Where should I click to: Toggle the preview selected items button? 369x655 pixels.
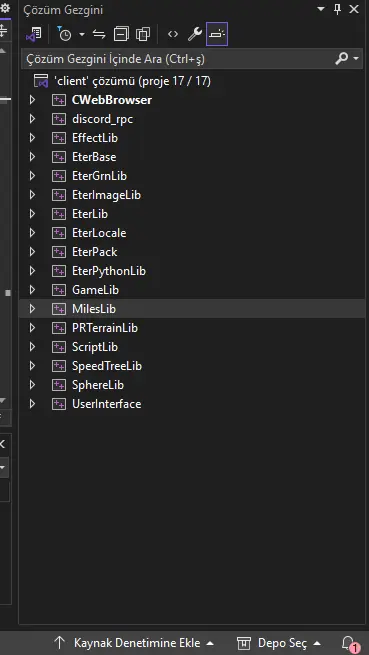(x=217, y=34)
